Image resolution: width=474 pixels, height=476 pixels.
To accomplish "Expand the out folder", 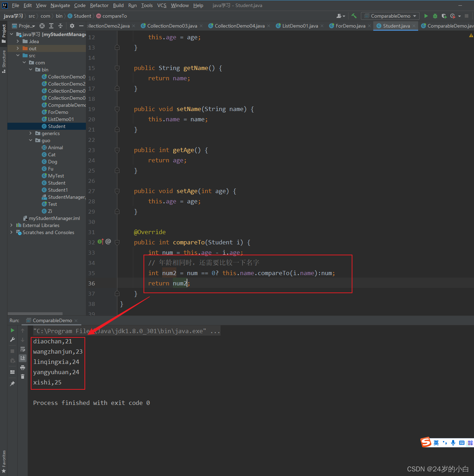I will tap(18, 48).
